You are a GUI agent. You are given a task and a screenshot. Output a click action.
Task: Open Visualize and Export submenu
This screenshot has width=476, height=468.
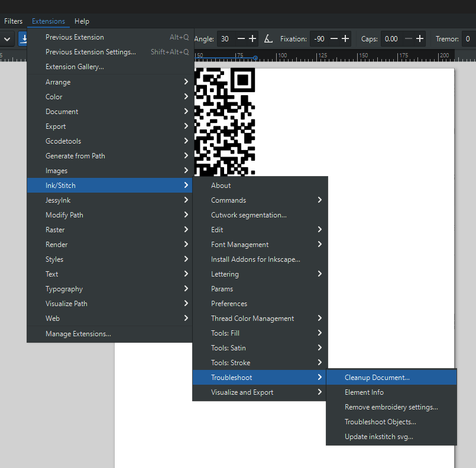(x=260, y=392)
